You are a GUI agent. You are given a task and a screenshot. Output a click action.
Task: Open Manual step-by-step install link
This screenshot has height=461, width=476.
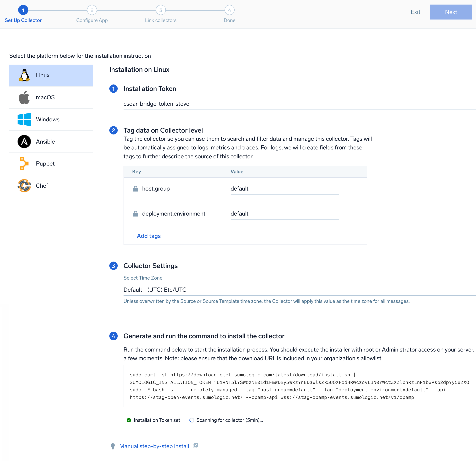coord(154,446)
